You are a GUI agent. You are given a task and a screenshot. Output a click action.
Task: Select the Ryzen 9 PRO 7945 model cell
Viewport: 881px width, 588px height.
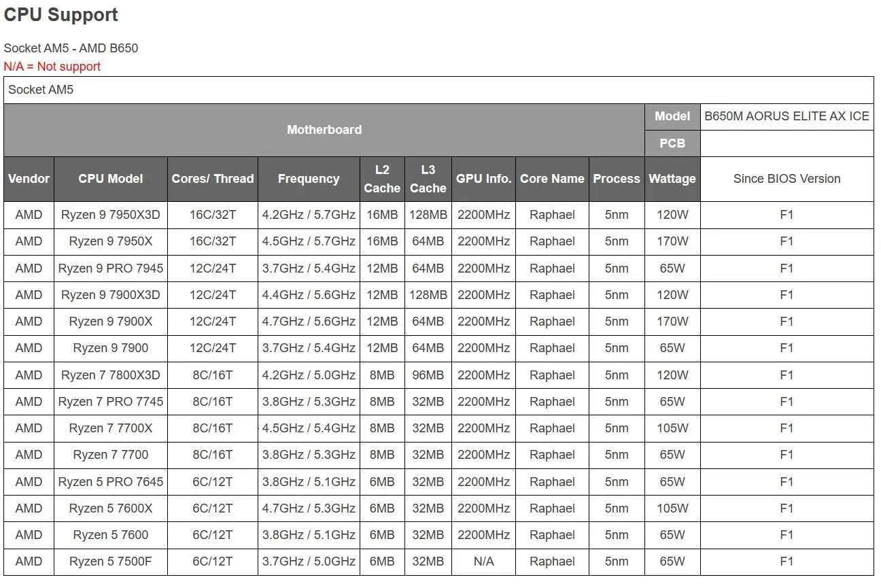(x=110, y=269)
